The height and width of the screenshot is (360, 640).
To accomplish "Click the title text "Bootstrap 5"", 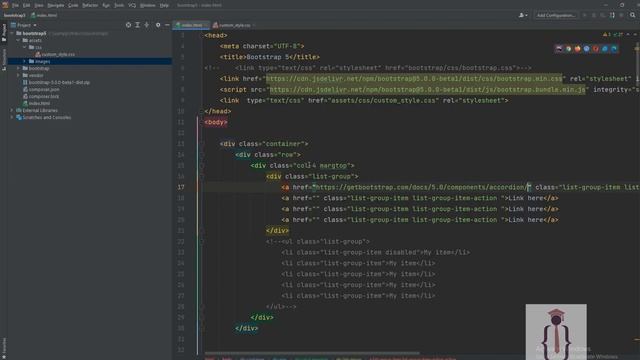I will (267, 57).
